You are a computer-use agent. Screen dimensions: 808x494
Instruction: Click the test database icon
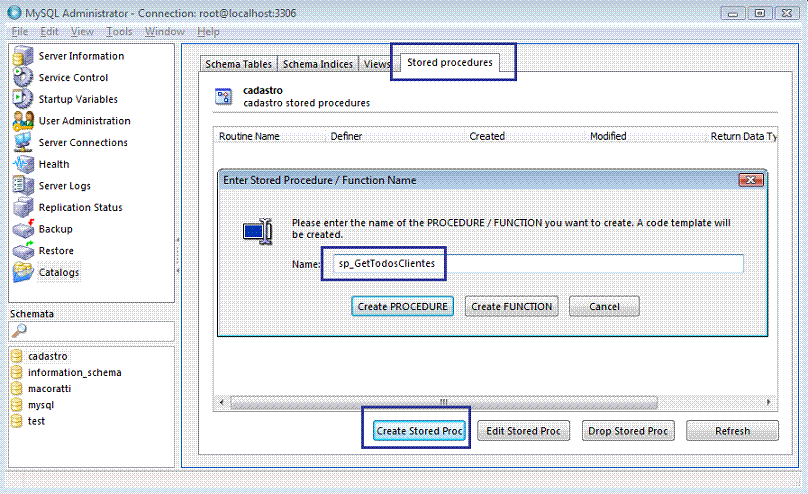point(17,421)
